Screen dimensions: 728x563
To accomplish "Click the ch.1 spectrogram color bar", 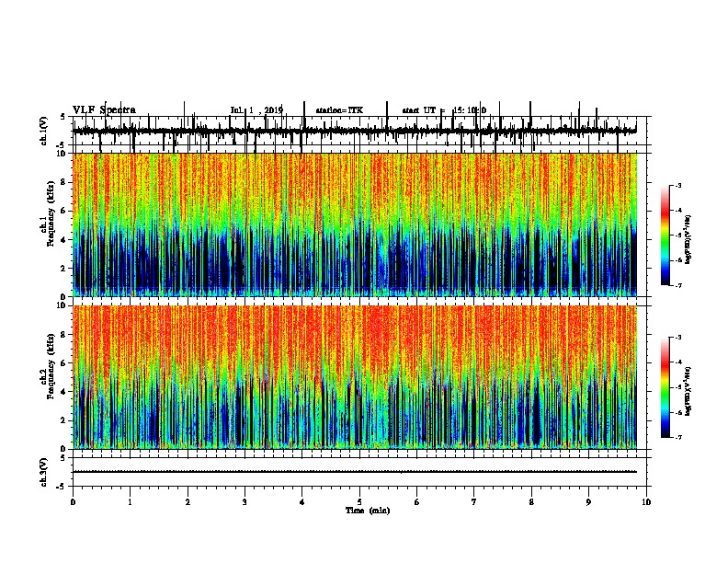I will pyautogui.click(x=665, y=236).
